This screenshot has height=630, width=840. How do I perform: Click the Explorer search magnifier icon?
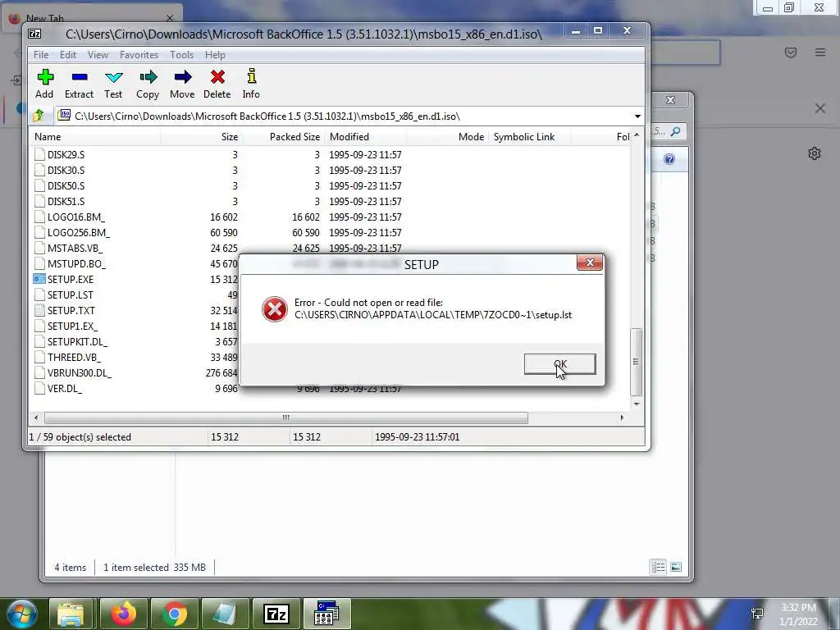pos(676,130)
